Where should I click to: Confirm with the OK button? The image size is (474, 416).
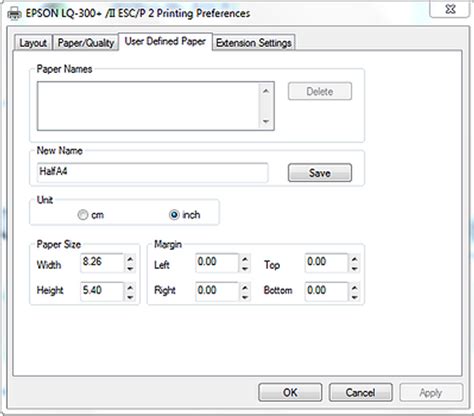pyautogui.click(x=290, y=392)
